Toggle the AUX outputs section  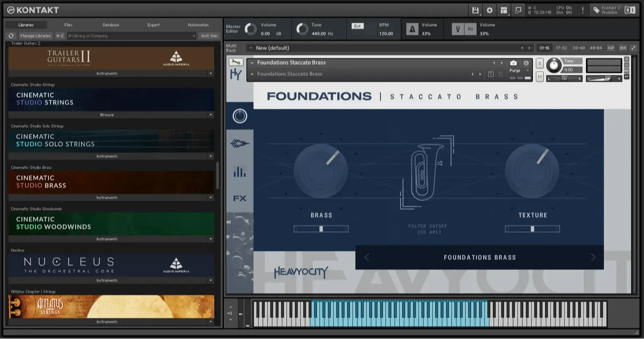tap(623, 48)
